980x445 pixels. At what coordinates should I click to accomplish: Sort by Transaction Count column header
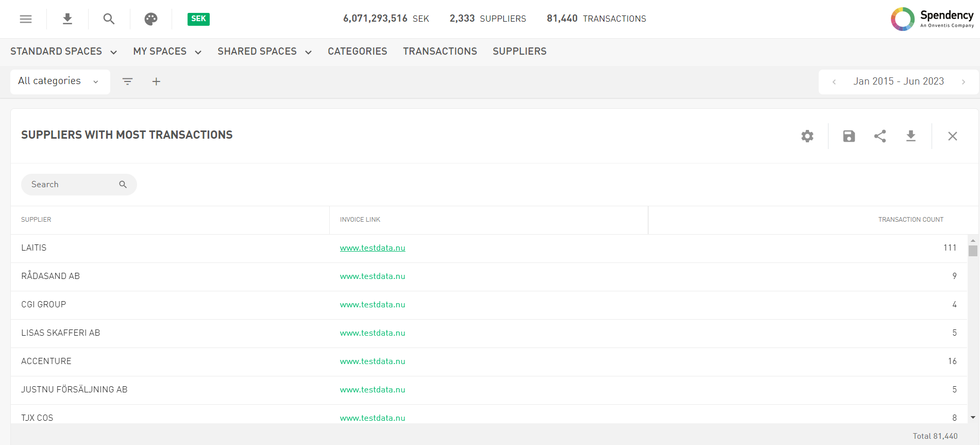[x=910, y=220]
